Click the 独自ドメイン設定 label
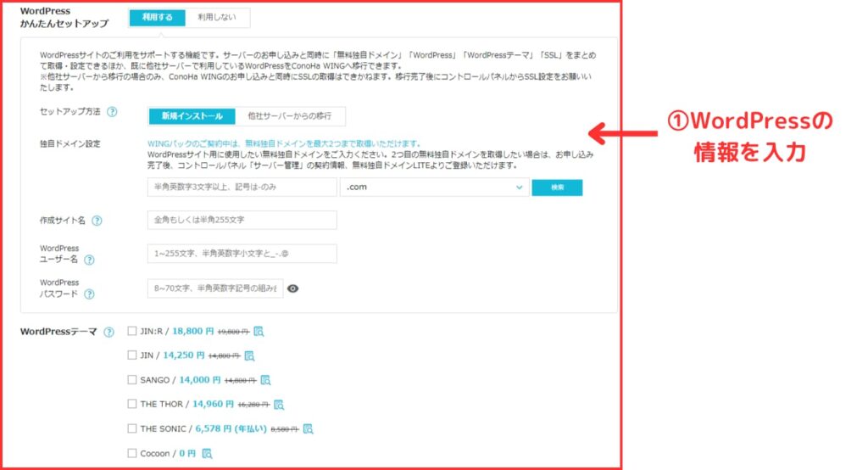The image size is (868, 470). [70, 143]
